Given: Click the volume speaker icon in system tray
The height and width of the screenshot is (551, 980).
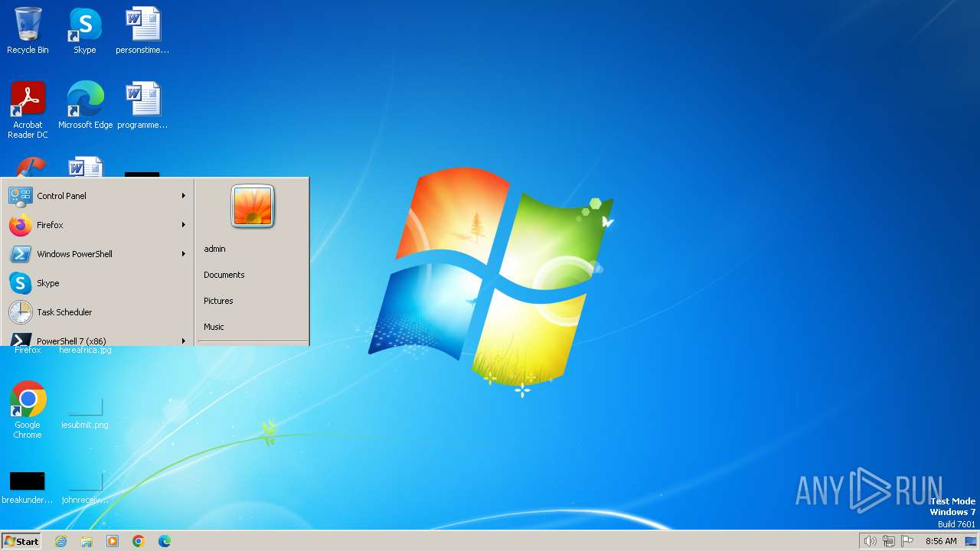Looking at the screenshot, I should (870, 541).
